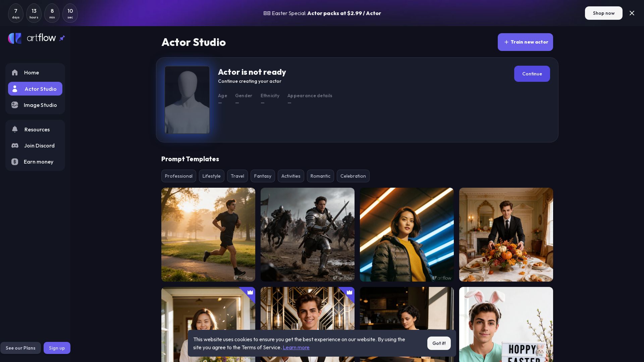
Task: Click the Discord icon in sidebar
Action: pos(15,146)
